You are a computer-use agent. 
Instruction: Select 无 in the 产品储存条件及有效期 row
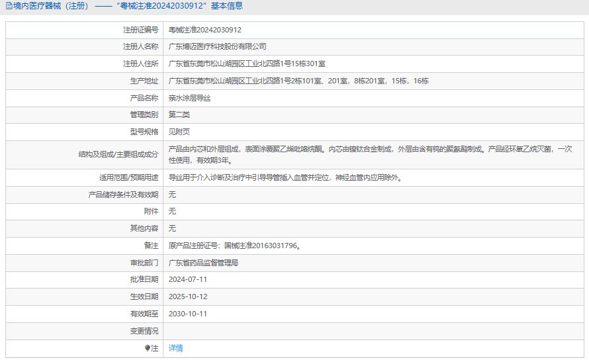click(x=172, y=195)
